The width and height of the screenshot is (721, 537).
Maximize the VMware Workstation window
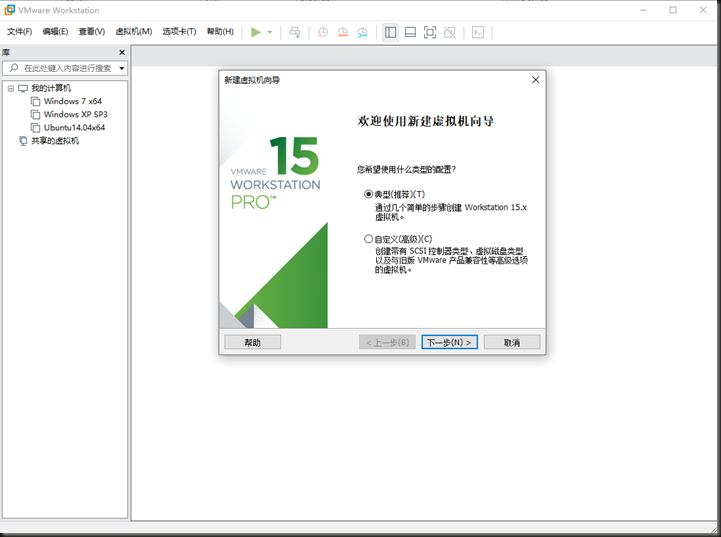coord(673,10)
